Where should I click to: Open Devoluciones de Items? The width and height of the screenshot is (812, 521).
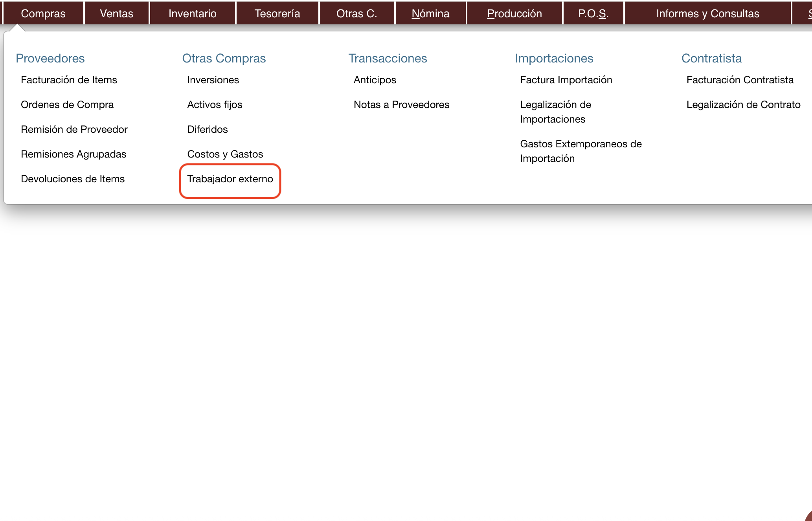pos(73,179)
